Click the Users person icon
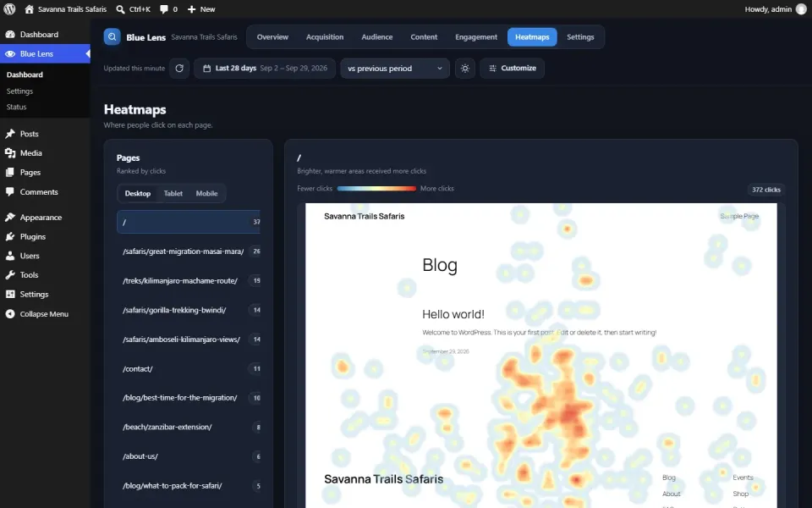The width and height of the screenshot is (812, 508). [10, 256]
